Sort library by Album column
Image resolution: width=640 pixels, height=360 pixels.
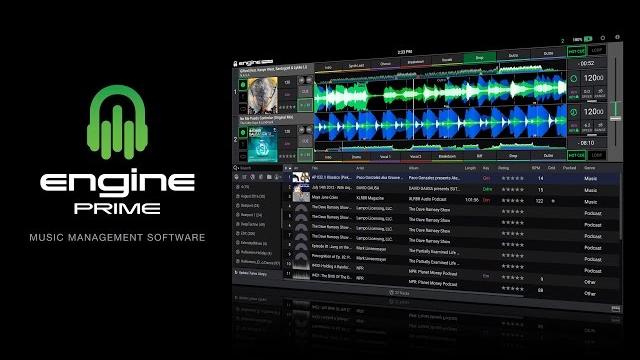[x=414, y=168]
